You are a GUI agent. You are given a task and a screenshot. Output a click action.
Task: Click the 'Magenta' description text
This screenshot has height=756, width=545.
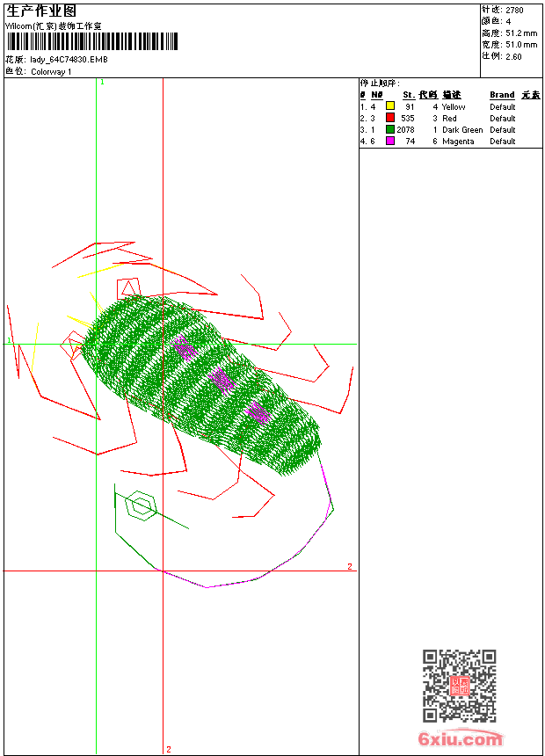pos(458,142)
